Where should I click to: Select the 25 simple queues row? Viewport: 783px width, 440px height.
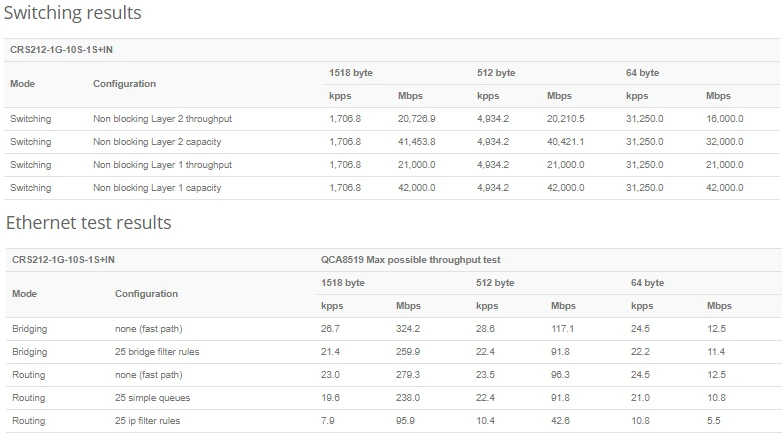click(x=153, y=398)
